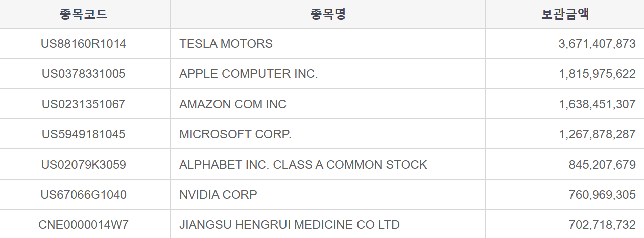Click APPLE COMPUTER INC. name cell
Image resolution: width=644 pixels, height=238 pixels.
click(248, 74)
